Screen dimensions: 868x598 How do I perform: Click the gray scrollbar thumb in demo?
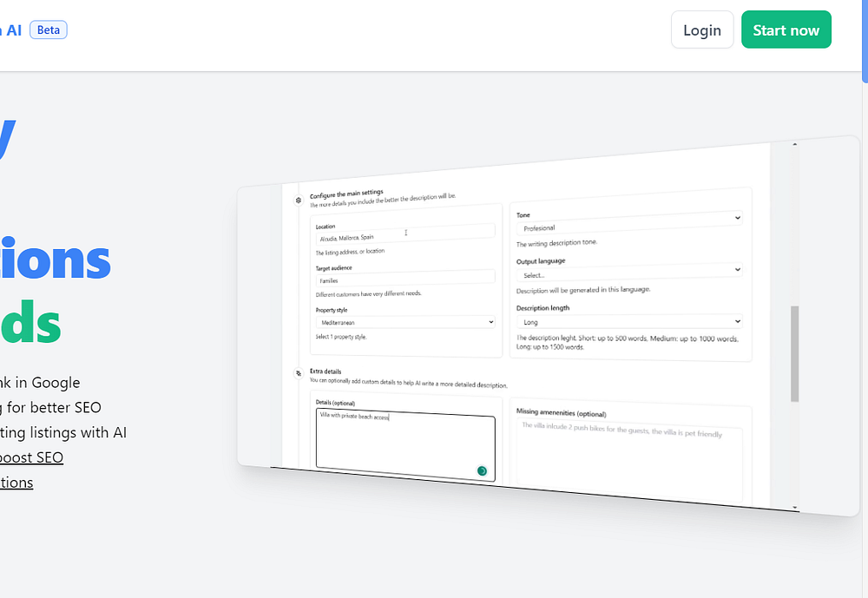coord(795,353)
